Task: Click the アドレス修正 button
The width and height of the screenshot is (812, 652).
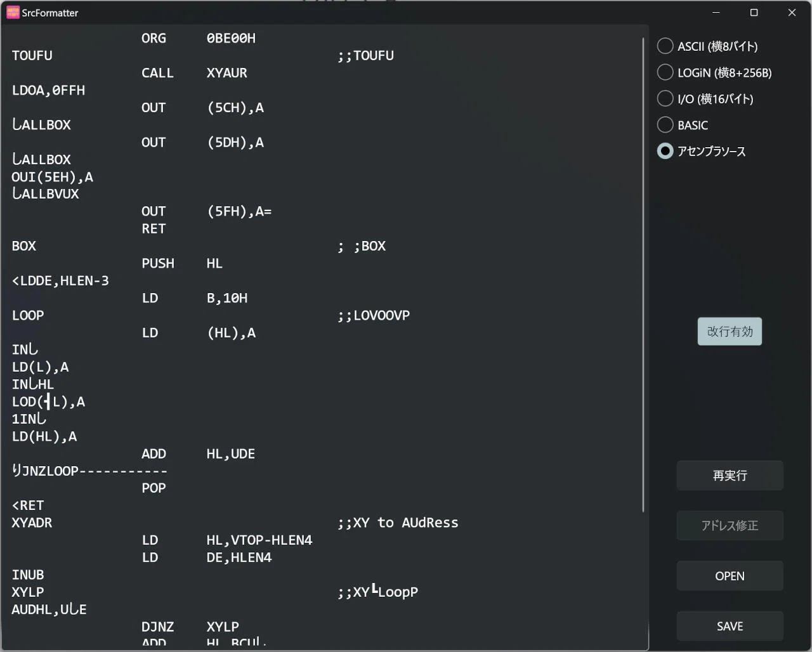Action: coord(730,526)
